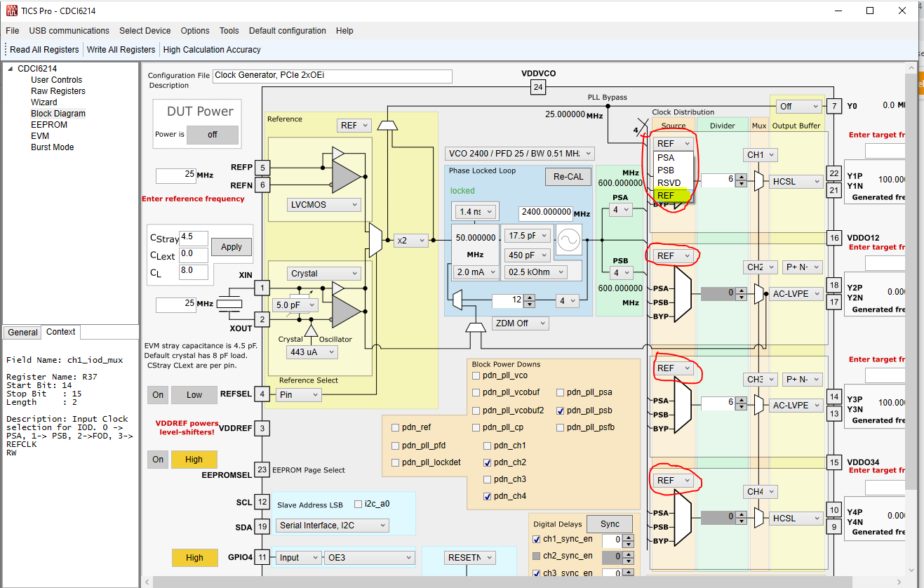
Task: Click the VDDO12 pin 16 box
Action: pyautogui.click(x=833, y=238)
